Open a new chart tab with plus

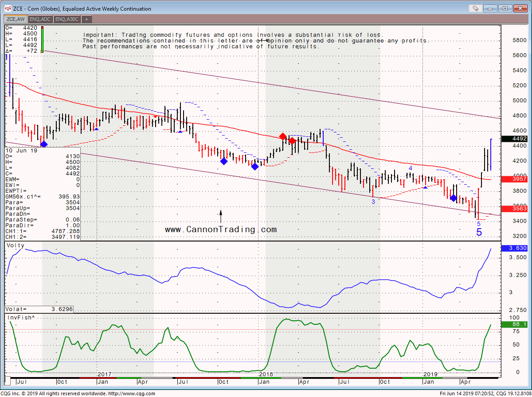pos(86,19)
